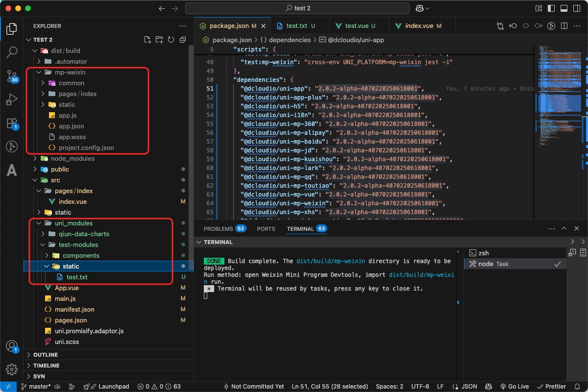588x392 pixels.
Task: Open the Run and Debug view
Action: tap(12, 99)
